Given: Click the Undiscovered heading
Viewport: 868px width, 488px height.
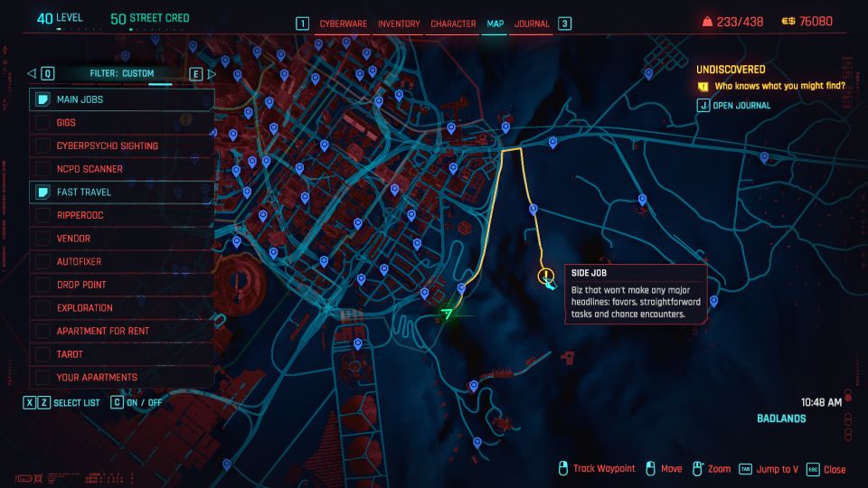Looking at the screenshot, I should pos(731,70).
